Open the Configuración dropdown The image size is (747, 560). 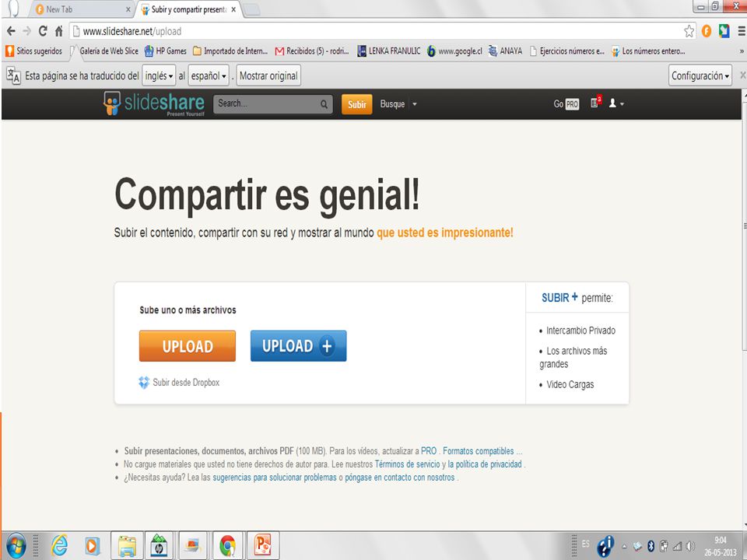pyautogui.click(x=700, y=75)
